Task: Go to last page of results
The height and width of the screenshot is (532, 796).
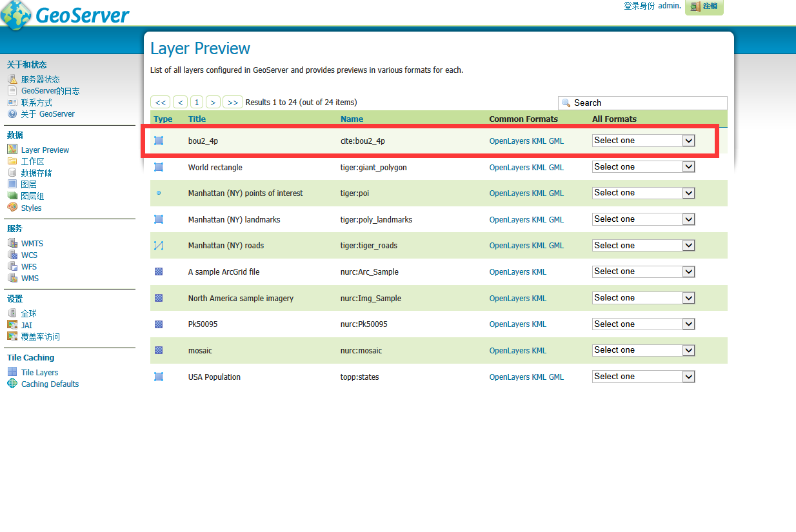Action: click(x=233, y=102)
